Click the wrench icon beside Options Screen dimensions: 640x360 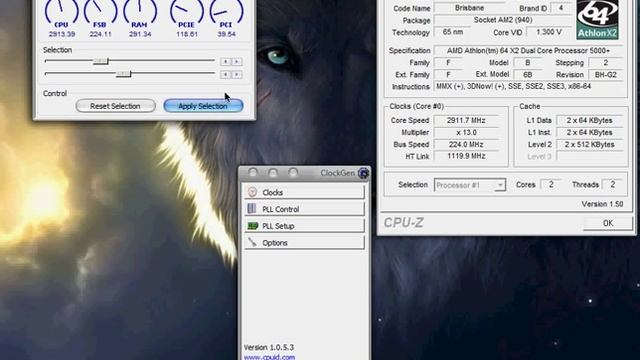coord(252,242)
